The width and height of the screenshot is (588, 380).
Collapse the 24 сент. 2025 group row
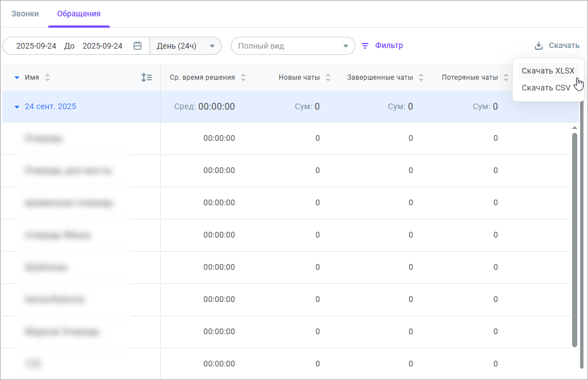pos(17,106)
